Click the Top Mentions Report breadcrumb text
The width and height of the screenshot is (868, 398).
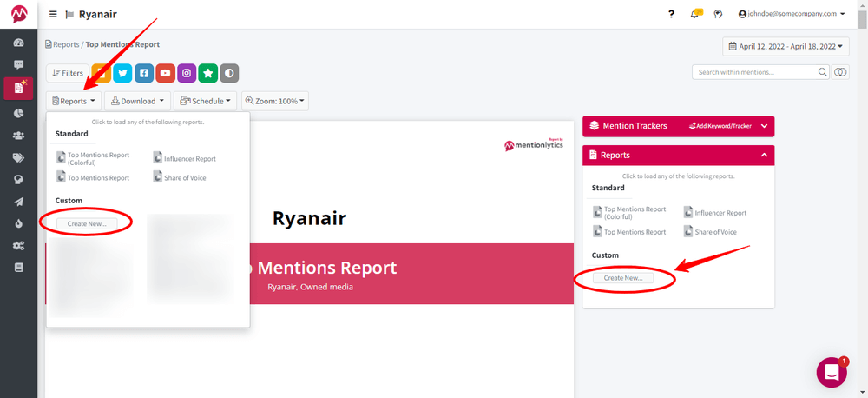click(122, 44)
